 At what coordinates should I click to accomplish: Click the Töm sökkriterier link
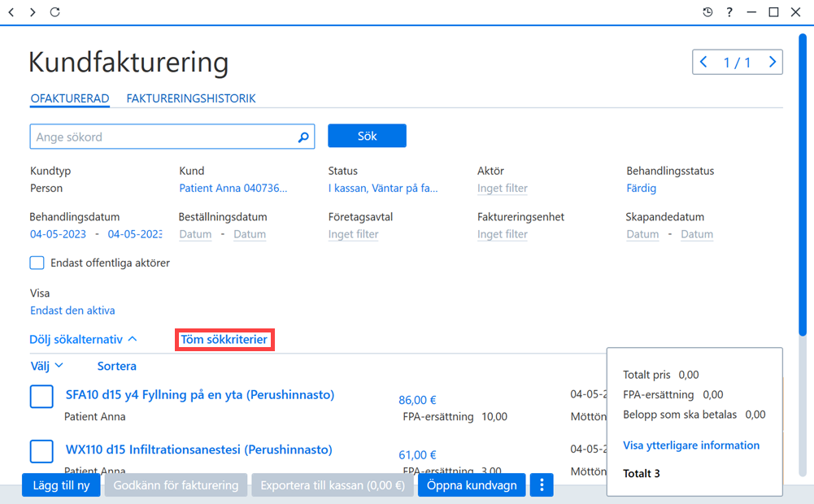(224, 340)
